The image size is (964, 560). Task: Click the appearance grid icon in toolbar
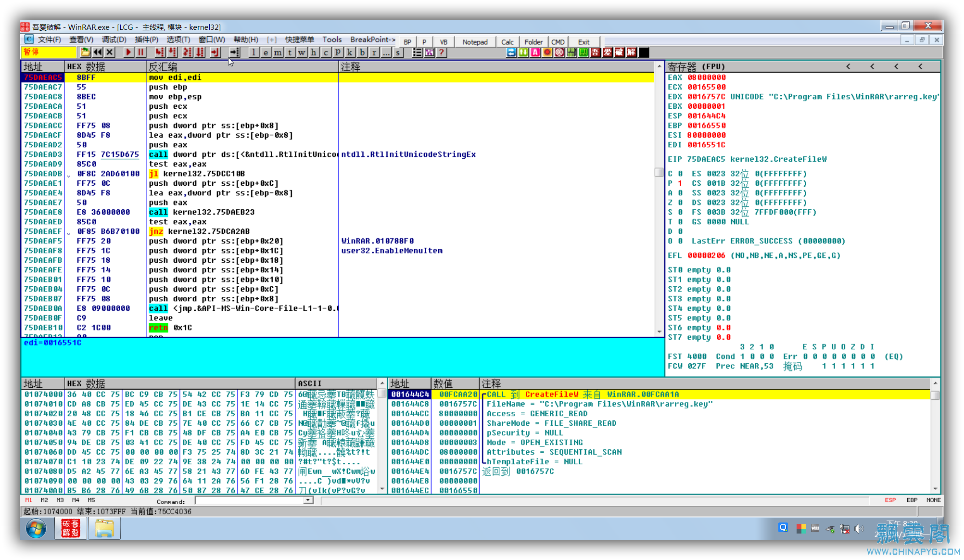429,52
